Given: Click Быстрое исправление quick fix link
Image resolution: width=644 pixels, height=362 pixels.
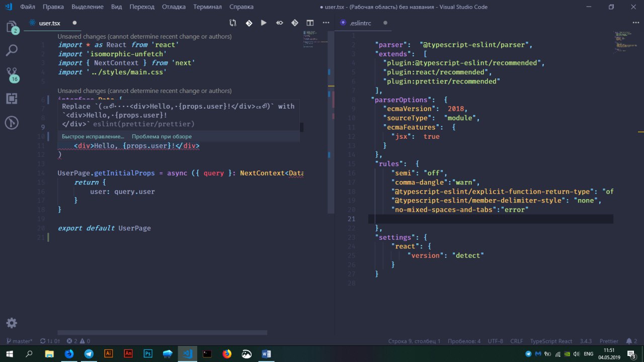Looking at the screenshot, I should (93, 136).
